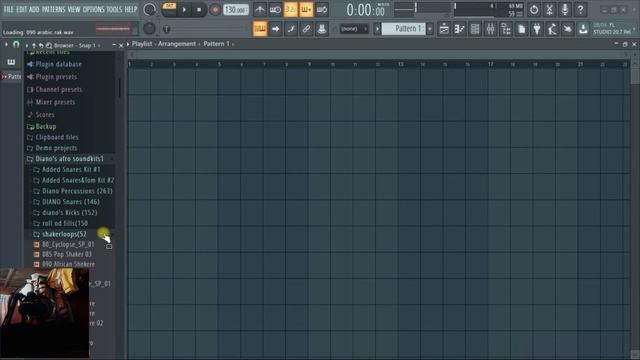Toggle the metronome
Viewport: 640px width, 360px height.
(x=260, y=10)
